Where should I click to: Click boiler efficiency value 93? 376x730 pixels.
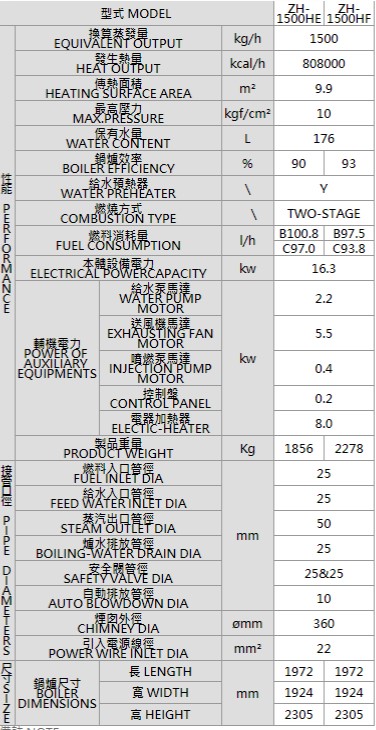click(349, 164)
